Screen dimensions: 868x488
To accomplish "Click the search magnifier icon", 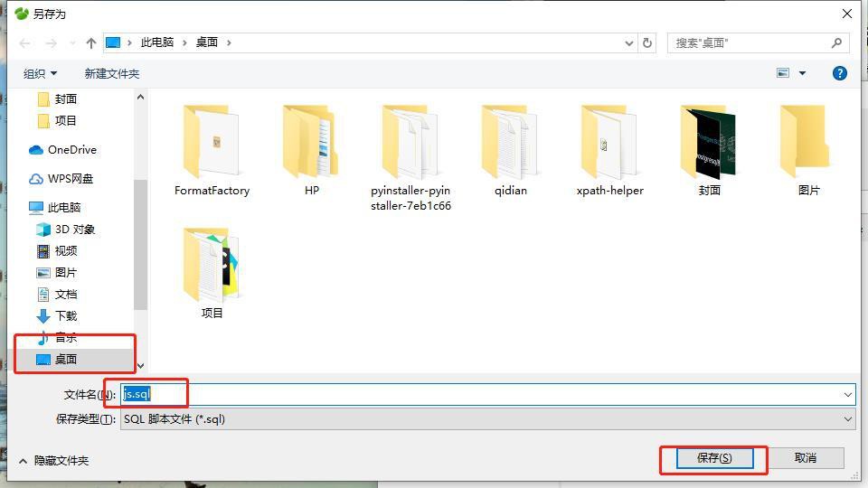I will click(836, 42).
